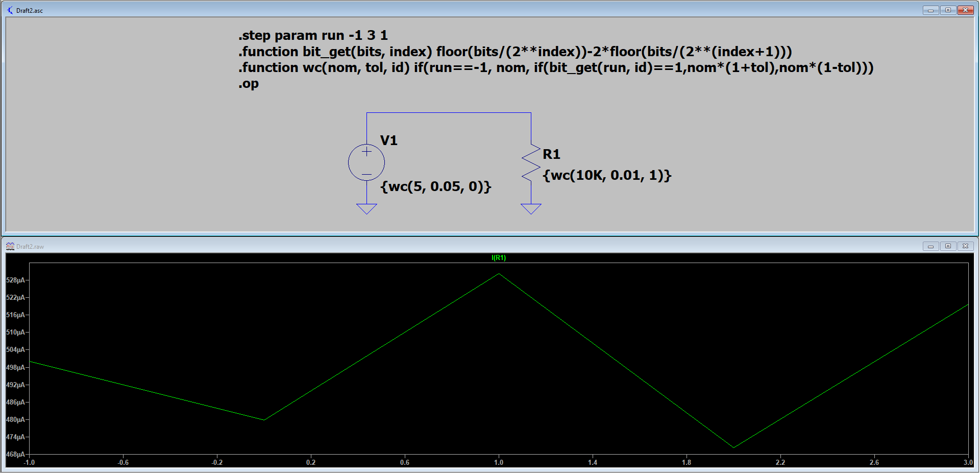This screenshot has width=980, height=473.
Task: Maximize the Draft2.raw waveform window
Action: [948, 246]
